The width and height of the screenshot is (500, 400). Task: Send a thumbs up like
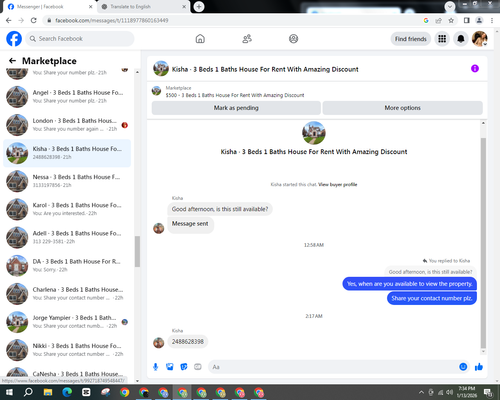(479, 367)
